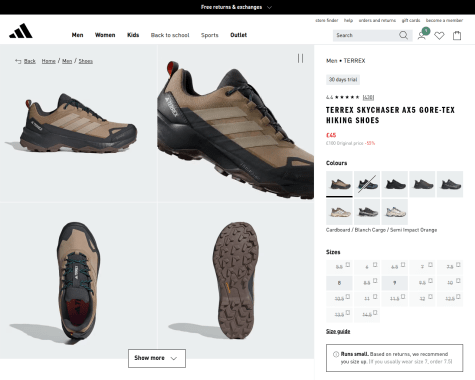The image size is (475, 380).
Task: Open the Men menu
Action: [77, 35]
